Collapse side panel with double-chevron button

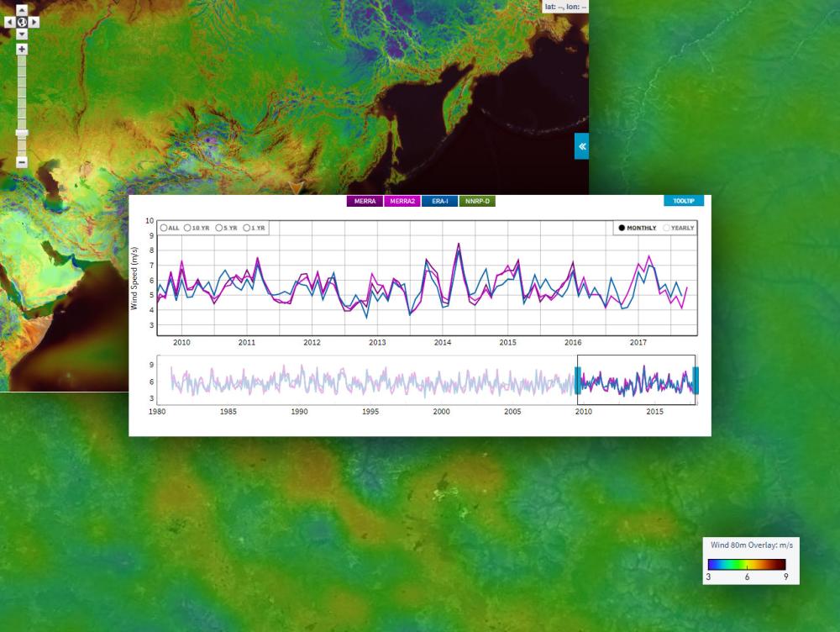581,146
